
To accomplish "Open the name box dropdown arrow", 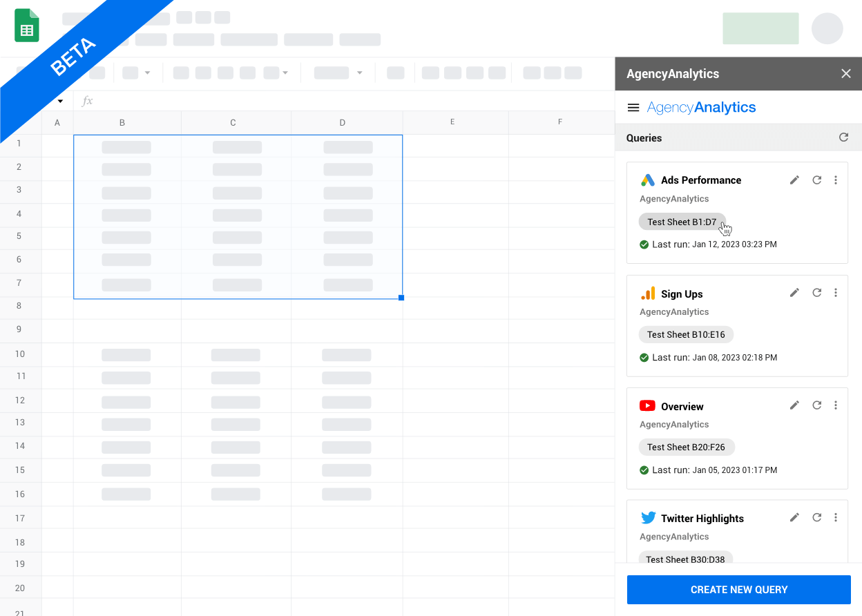I will click(60, 102).
